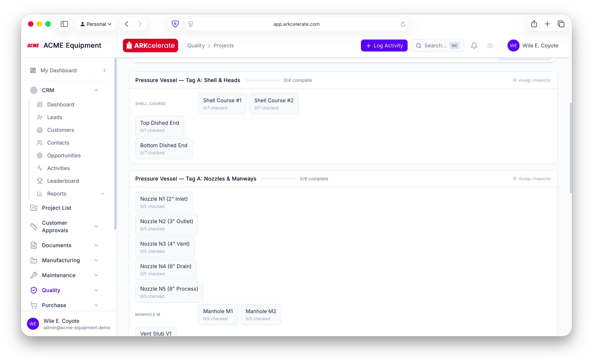This screenshot has width=593, height=364.
Task: Open the reader view icon in address bar
Action: coord(190,24)
